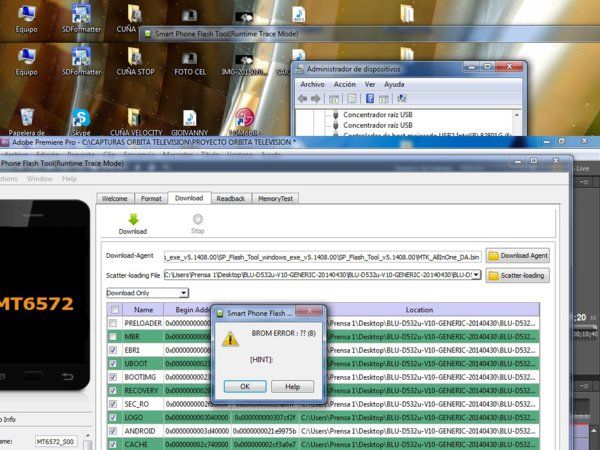This screenshot has width=600, height=450.
Task: Select the RECOVERY name cell
Action: coord(141,391)
